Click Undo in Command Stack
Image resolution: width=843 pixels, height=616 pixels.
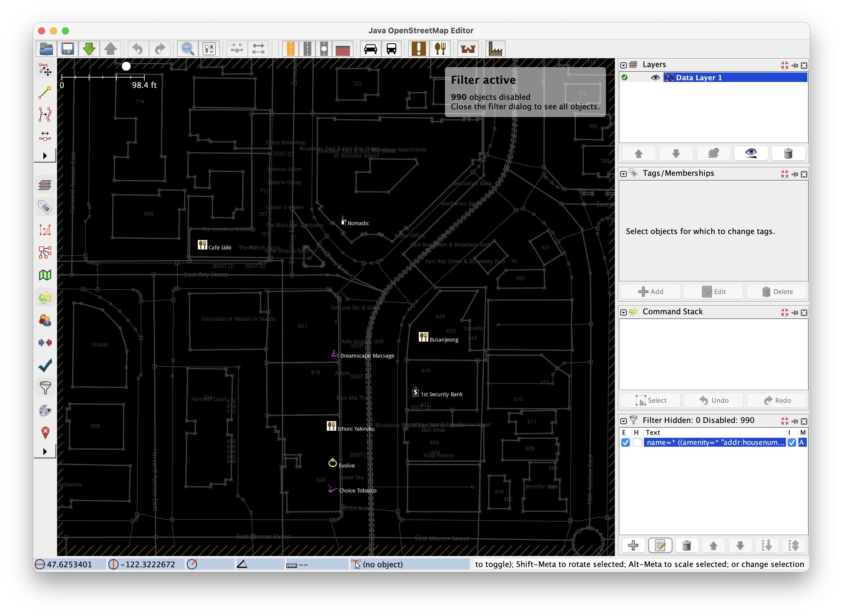pyautogui.click(x=713, y=400)
